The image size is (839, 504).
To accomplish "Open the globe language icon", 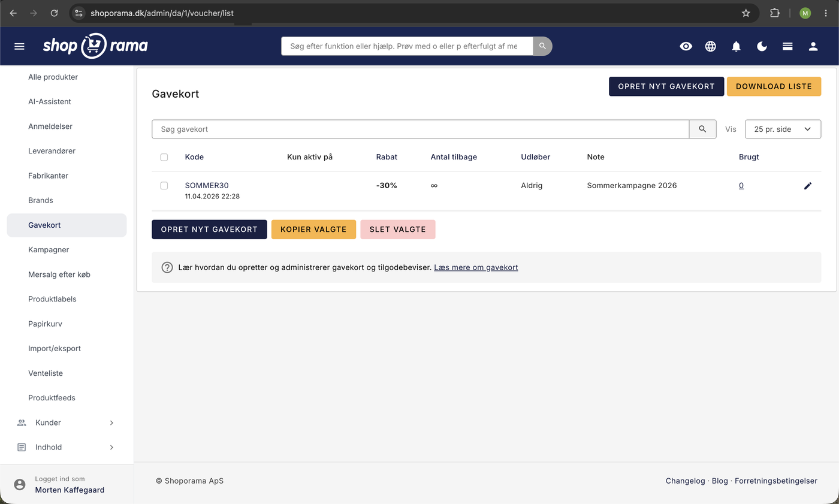I will pyautogui.click(x=711, y=46).
